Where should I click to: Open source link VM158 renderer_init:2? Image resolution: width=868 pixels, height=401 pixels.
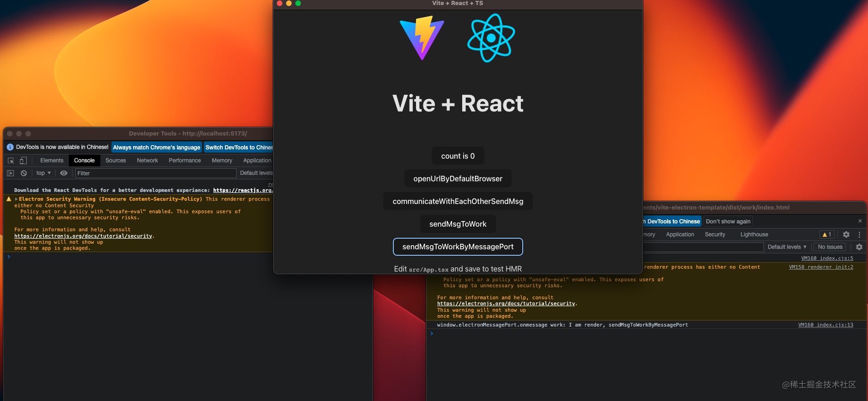[x=821, y=267]
